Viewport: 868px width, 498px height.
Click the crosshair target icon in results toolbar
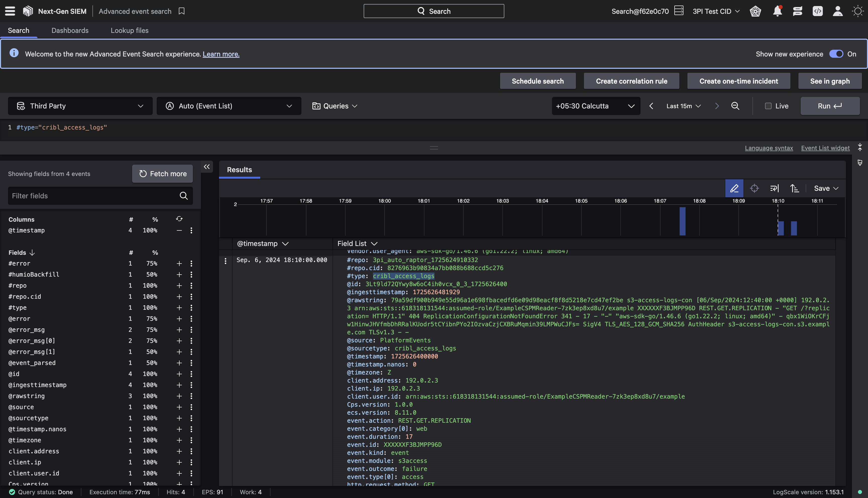click(x=754, y=189)
